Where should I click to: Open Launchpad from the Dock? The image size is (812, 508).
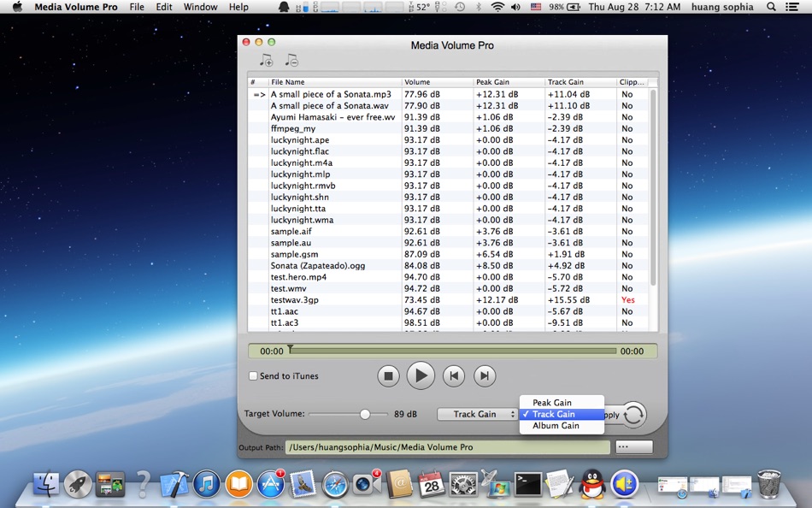pos(78,484)
